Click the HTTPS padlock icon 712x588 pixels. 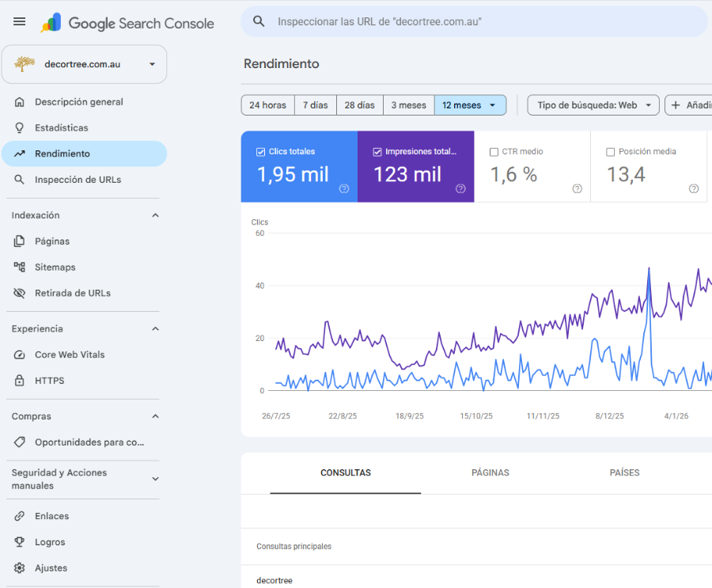click(20, 381)
